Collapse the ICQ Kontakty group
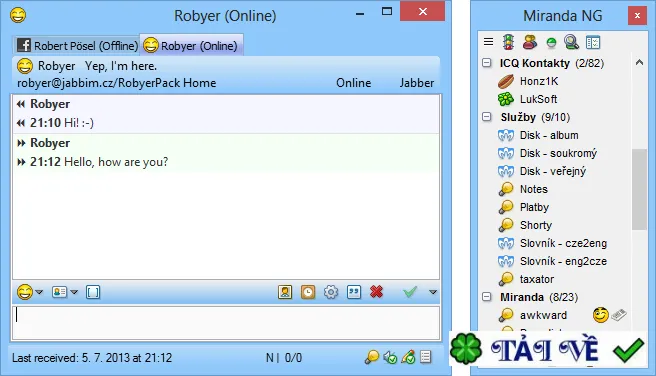 click(487, 63)
